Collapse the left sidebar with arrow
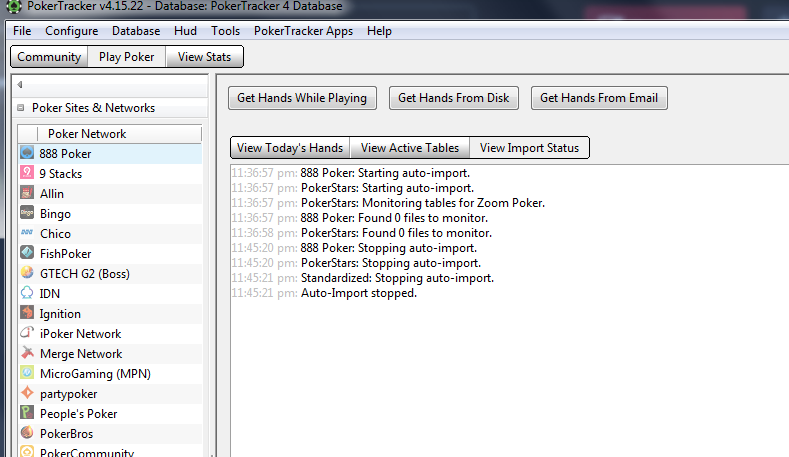Image resolution: width=789 pixels, height=457 pixels. pyautogui.click(x=20, y=85)
